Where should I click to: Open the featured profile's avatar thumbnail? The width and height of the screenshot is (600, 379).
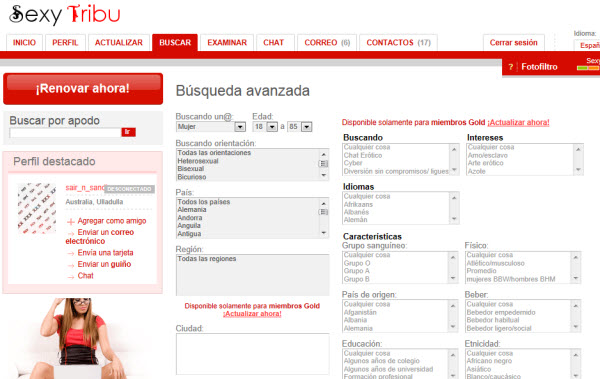(37, 208)
